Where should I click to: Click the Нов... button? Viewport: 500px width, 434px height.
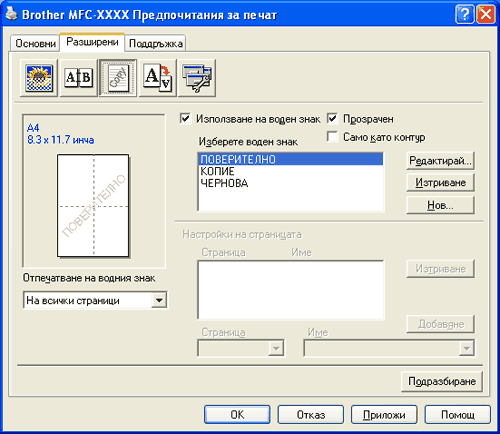click(440, 205)
